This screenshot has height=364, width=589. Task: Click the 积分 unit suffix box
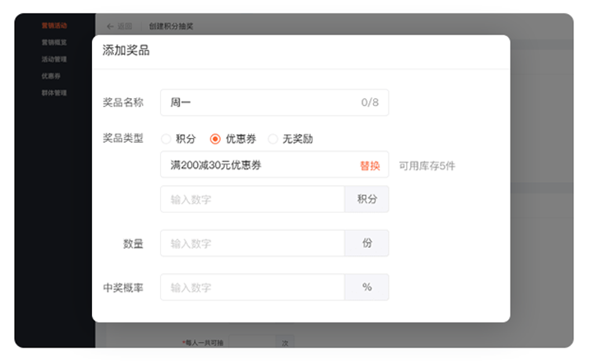coord(367,199)
